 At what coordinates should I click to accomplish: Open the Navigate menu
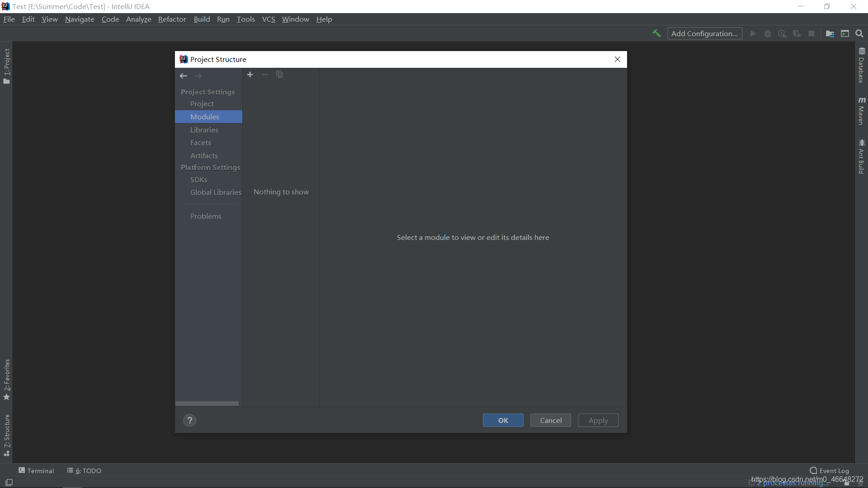coord(80,19)
